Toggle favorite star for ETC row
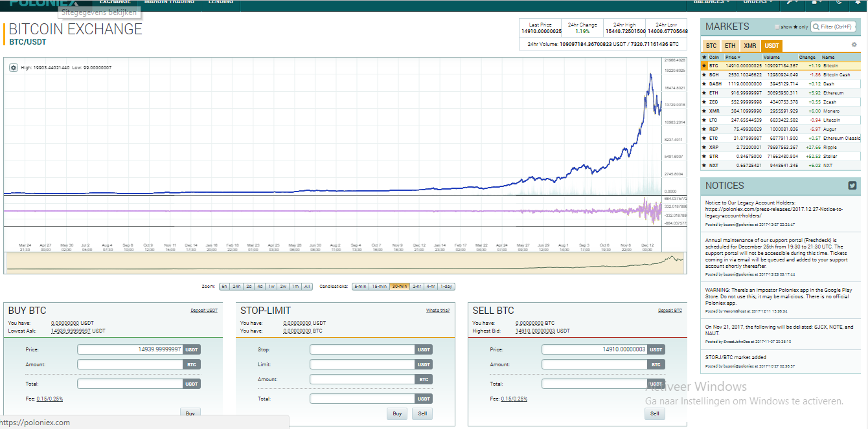This screenshot has width=868, height=429. tap(705, 138)
